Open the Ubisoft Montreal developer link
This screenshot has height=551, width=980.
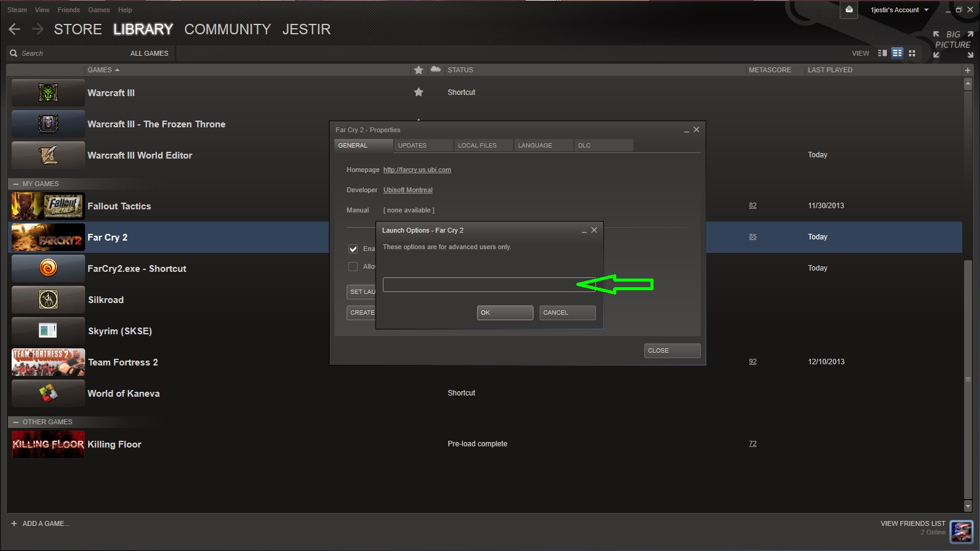(x=408, y=190)
